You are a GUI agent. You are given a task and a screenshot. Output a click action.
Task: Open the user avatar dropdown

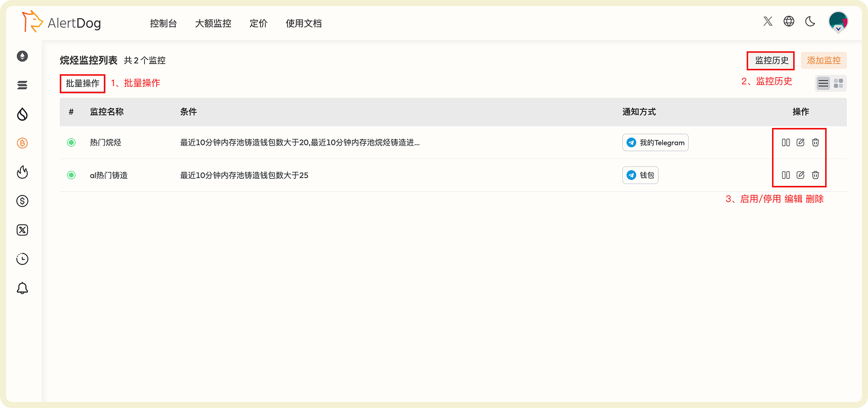[838, 21]
